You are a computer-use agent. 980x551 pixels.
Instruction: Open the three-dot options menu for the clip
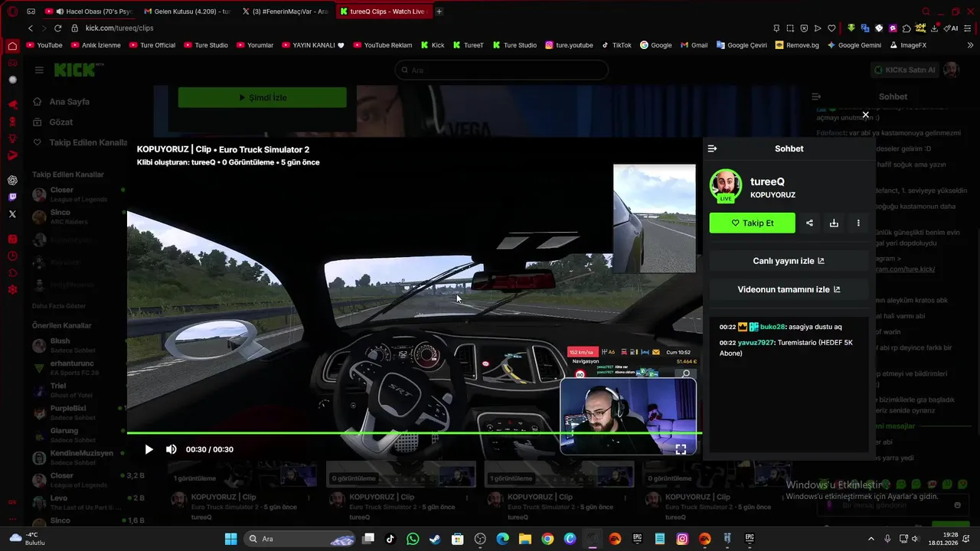coord(858,223)
